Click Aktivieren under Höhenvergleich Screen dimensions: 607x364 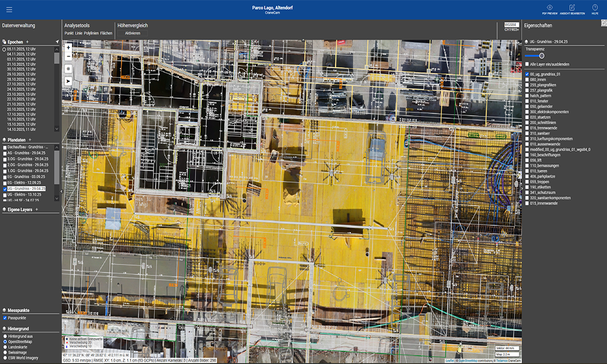[132, 33]
